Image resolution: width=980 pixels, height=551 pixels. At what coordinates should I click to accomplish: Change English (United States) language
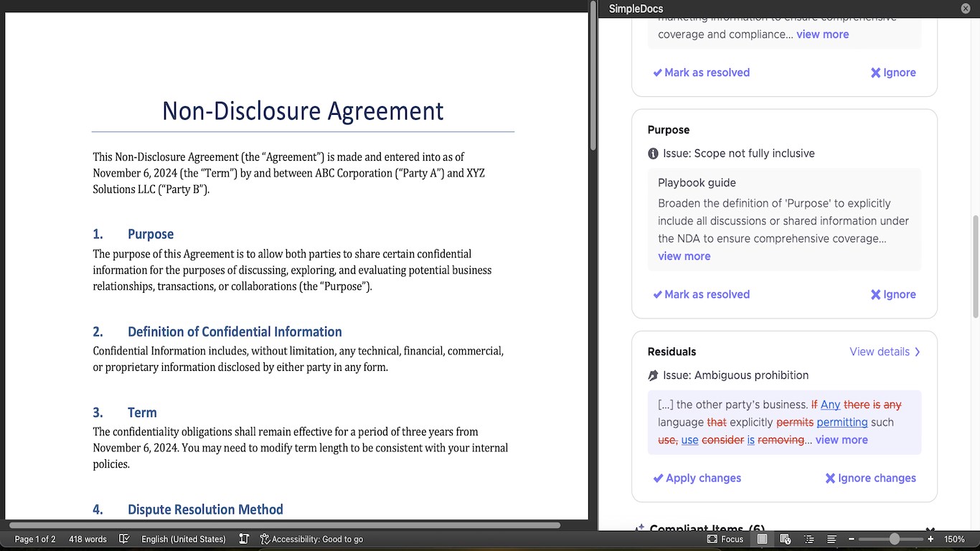(x=184, y=539)
